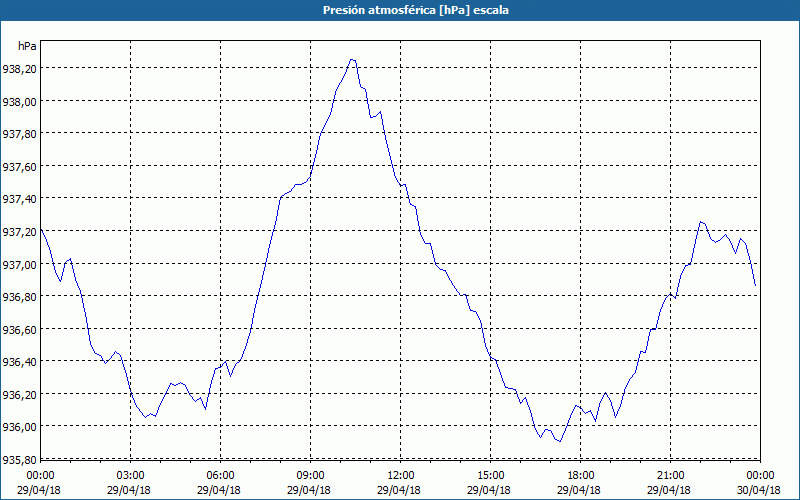Click the pressure curve minimum near 17:20
Viewport: 800px width, 500px height.
point(560,441)
